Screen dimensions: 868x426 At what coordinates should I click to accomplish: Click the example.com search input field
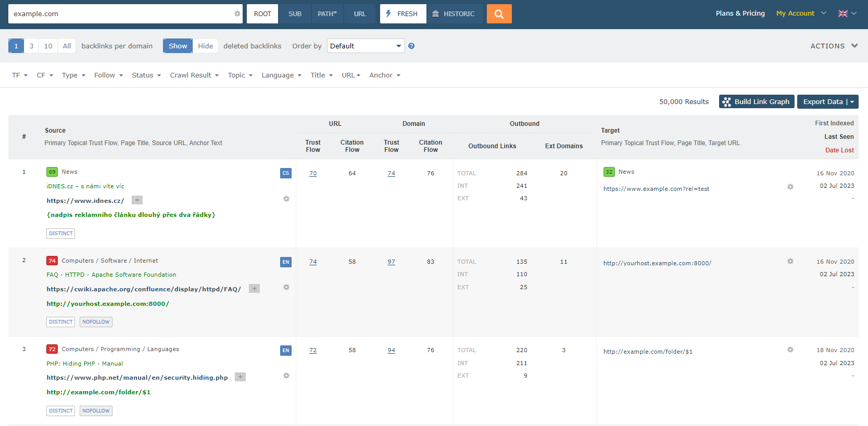pos(120,14)
